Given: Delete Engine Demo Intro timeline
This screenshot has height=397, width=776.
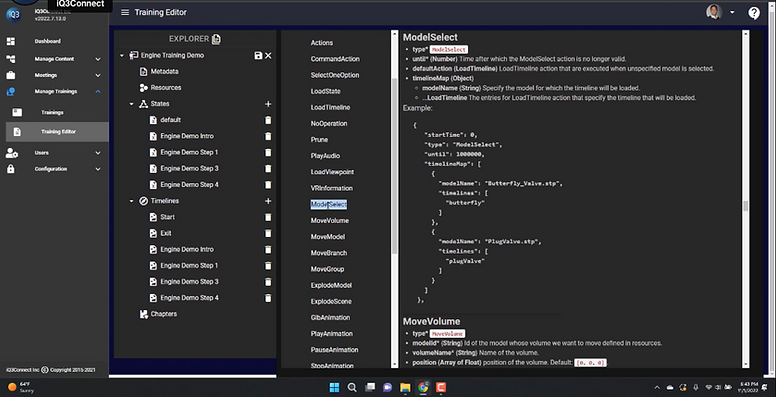Looking at the screenshot, I should point(268,249).
